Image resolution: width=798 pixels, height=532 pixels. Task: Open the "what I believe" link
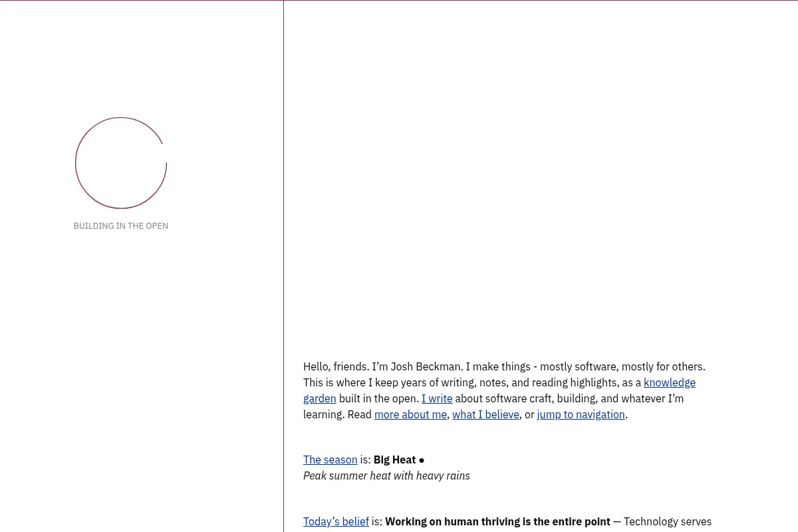[485, 414]
